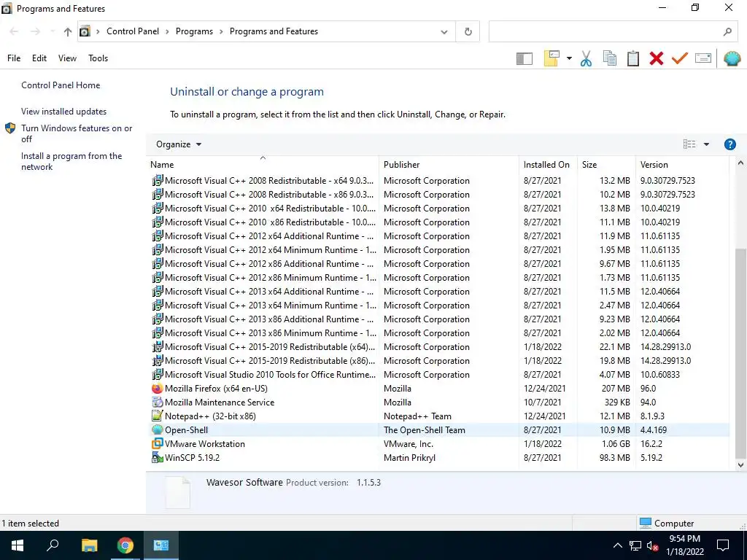The image size is (747, 560).
Task: Click the red X Delete toolbar icon
Action: (656, 58)
